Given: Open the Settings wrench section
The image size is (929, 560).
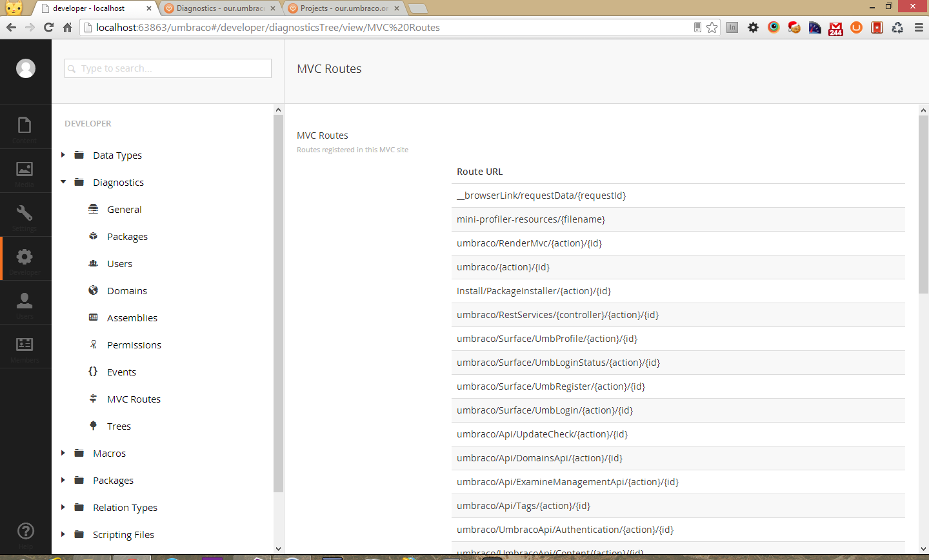Looking at the screenshot, I should (25, 213).
